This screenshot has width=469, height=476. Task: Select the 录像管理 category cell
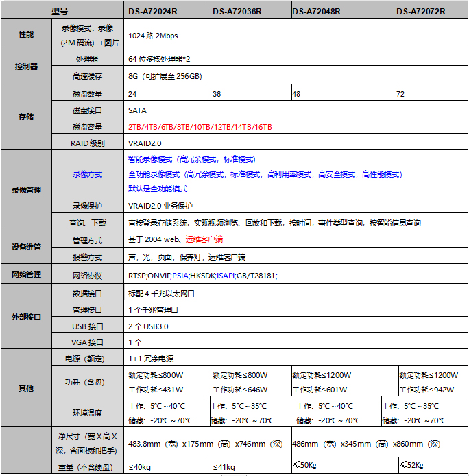27,190
